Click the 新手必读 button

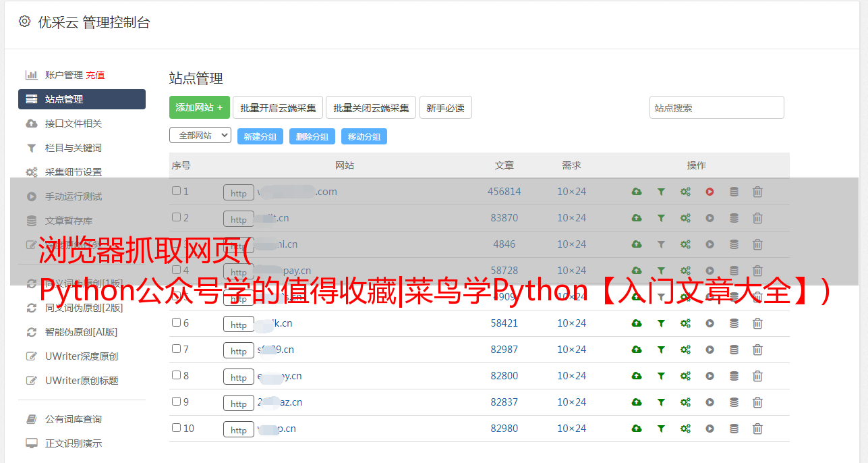pyautogui.click(x=446, y=107)
